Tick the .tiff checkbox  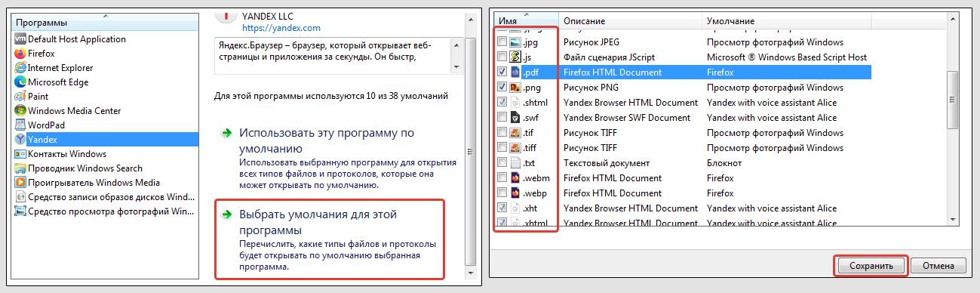[502, 148]
